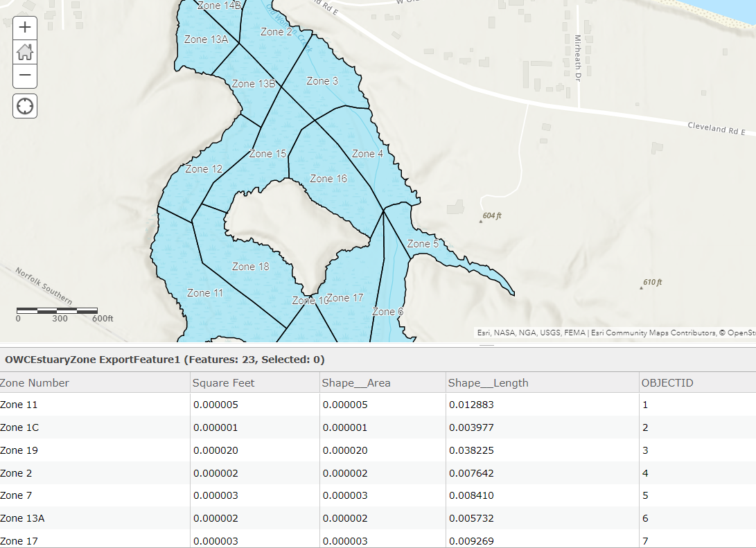Click the Zone 5 polygon on the map

pos(423,244)
